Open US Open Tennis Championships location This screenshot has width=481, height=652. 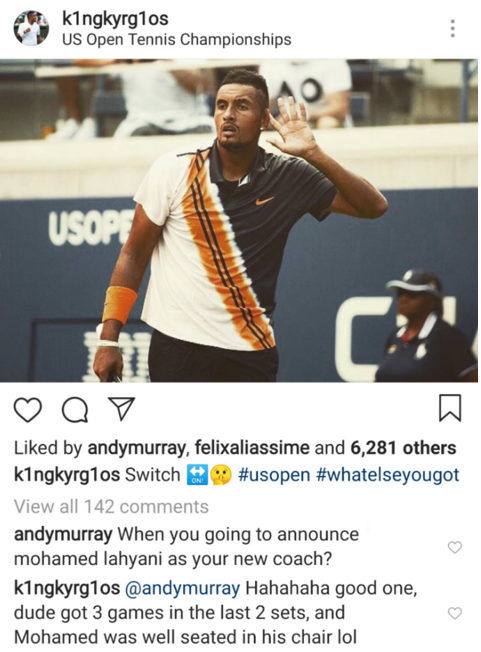coord(177,40)
